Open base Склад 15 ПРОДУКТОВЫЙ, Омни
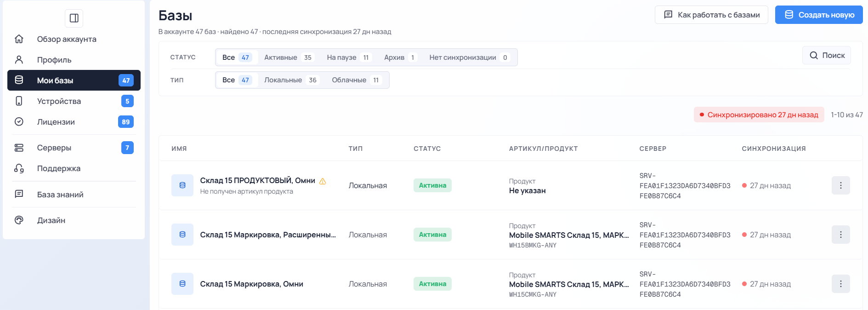Viewport: 868px width, 310px height. point(258,180)
